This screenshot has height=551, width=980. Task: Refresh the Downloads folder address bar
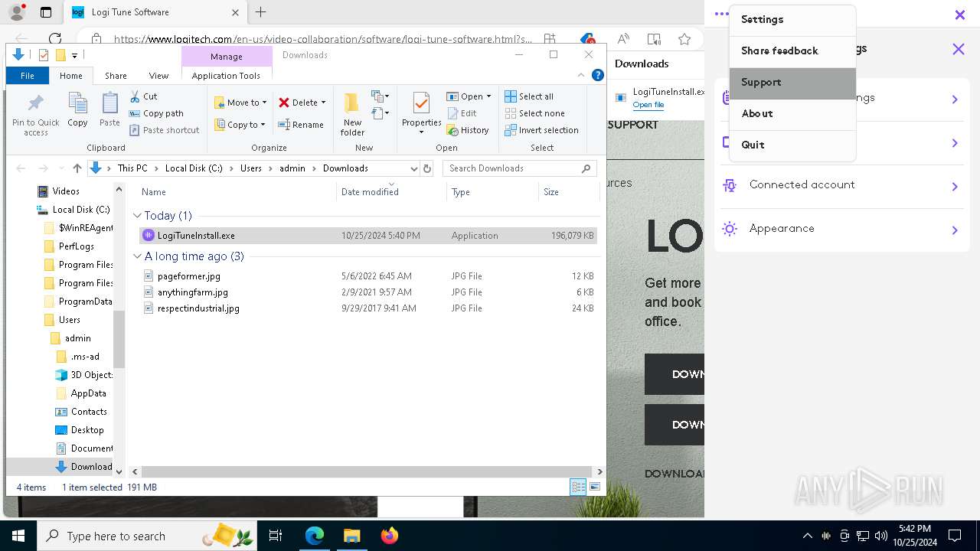click(427, 168)
